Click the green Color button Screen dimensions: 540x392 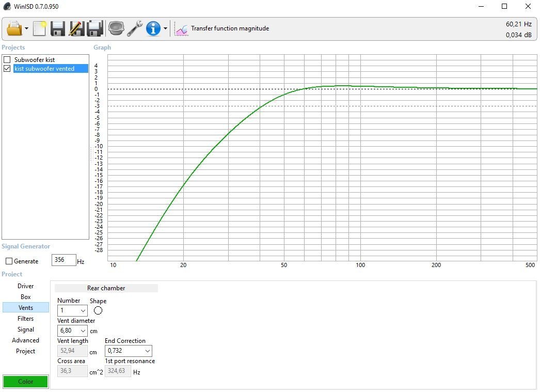(25, 381)
